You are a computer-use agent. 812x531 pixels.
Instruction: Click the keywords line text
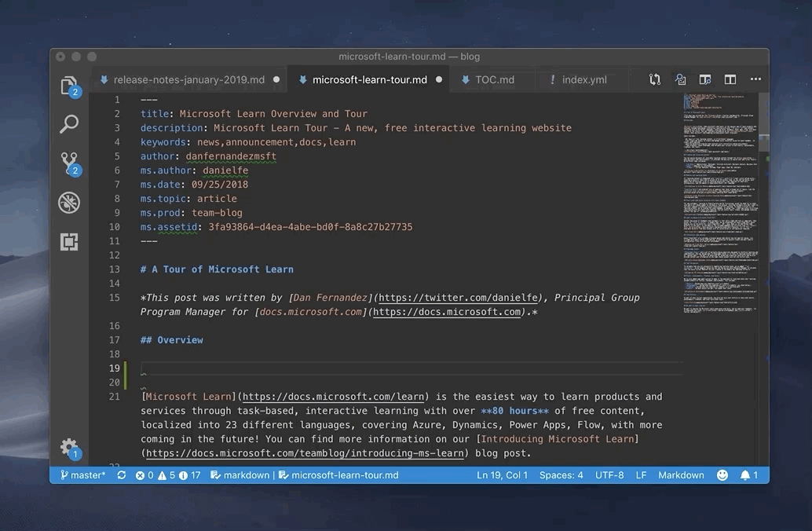(248, 142)
